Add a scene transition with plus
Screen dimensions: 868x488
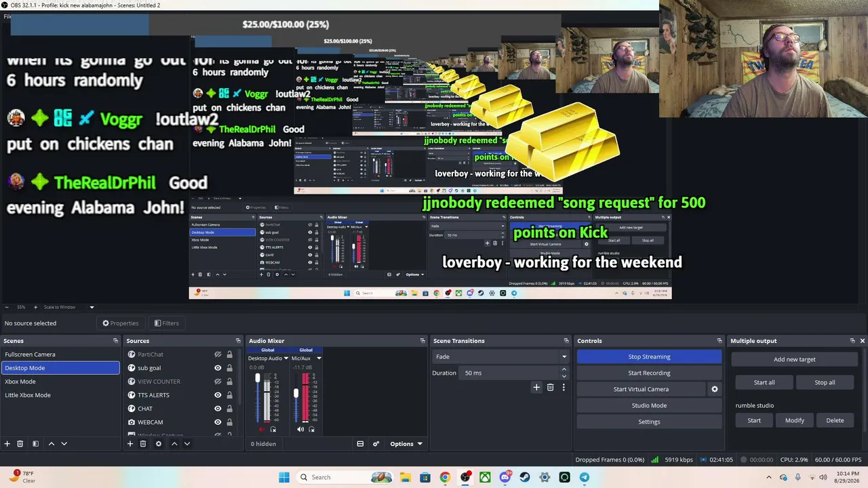tap(536, 388)
